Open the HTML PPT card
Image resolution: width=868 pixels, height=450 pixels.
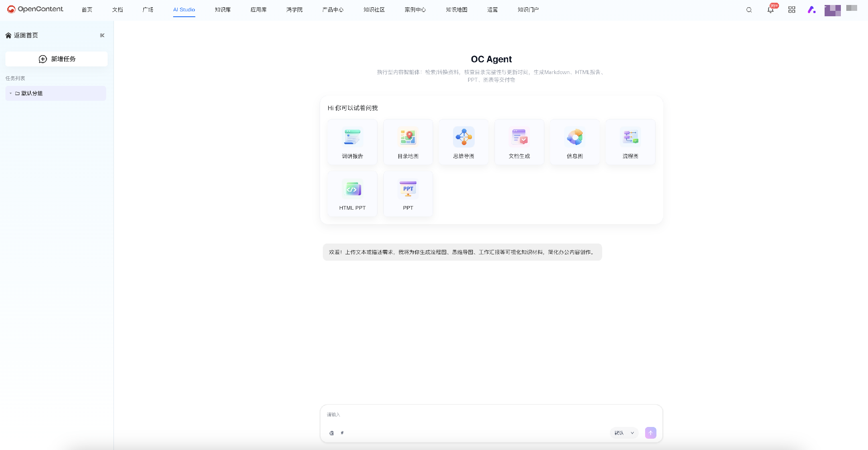pyautogui.click(x=352, y=194)
